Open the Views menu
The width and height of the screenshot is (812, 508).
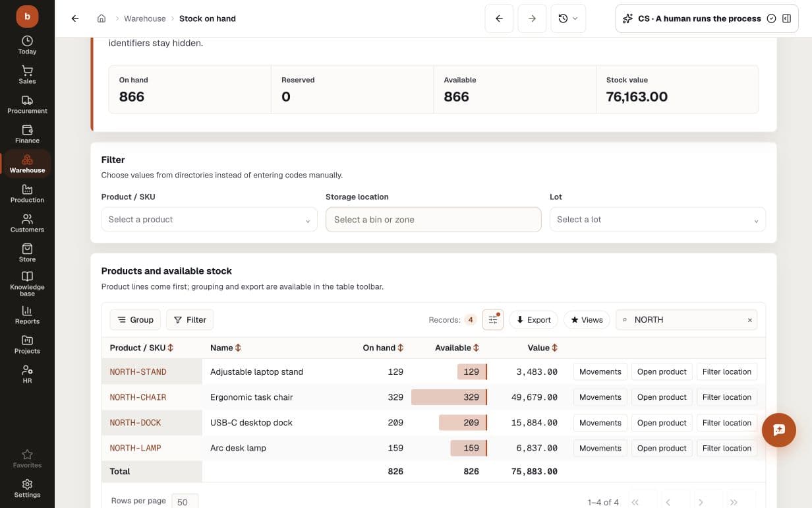[587, 320]
